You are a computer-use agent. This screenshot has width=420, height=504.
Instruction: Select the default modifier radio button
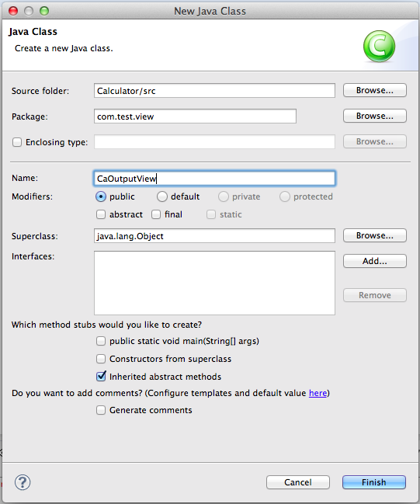pos(162,196)
